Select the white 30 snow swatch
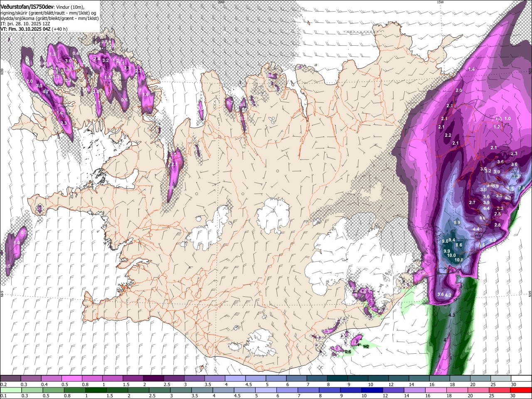The image size is (532, 399). coord(522,379)
